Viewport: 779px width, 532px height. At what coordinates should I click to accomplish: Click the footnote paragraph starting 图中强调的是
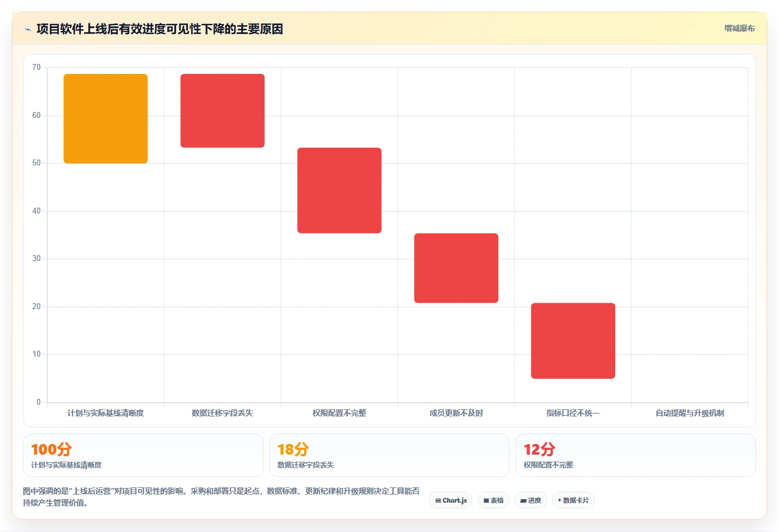click(222, 497)
